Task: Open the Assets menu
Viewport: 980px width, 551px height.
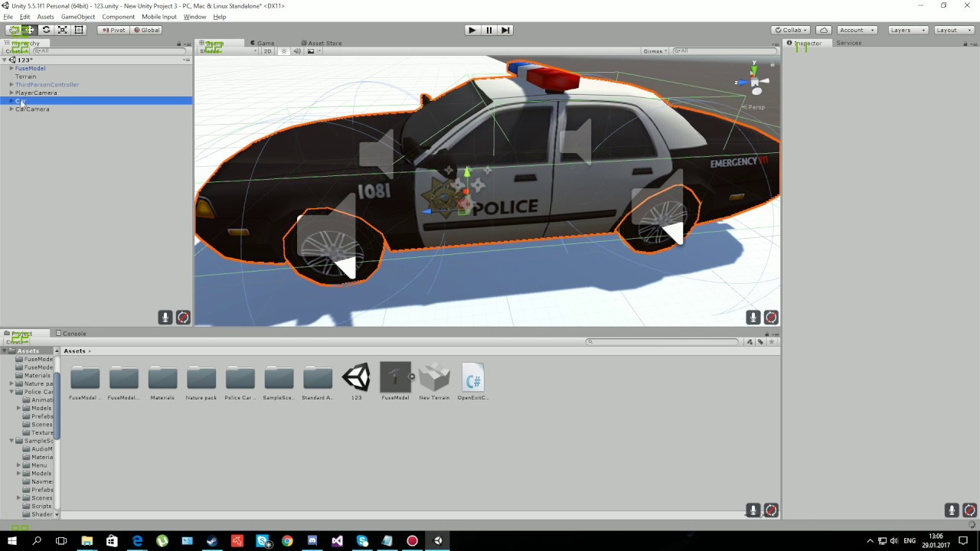Action: (x=45, y=17)
